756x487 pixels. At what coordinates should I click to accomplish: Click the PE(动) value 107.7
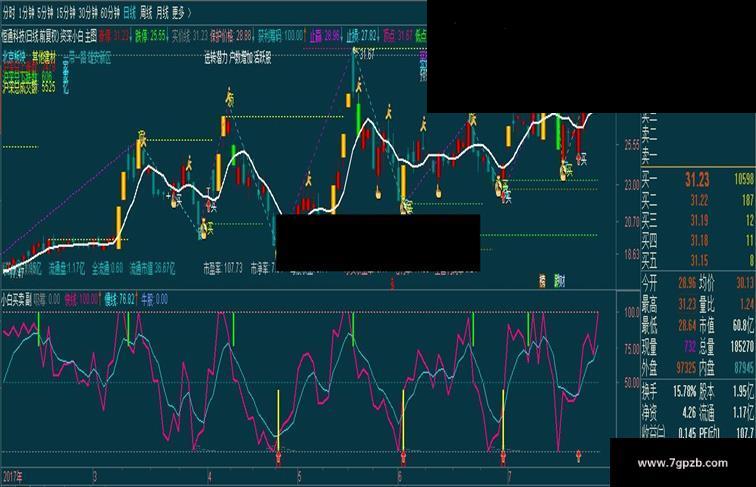pos(745,433)
